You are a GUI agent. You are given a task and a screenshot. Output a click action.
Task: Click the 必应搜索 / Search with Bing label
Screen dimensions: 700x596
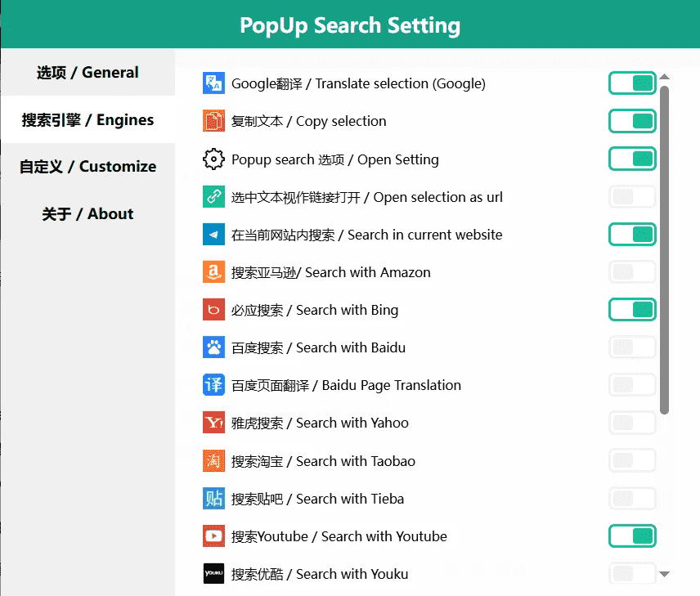[315, 311]
